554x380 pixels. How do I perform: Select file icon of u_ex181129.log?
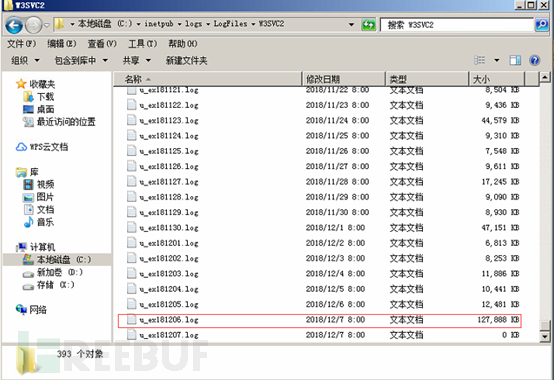131,212
